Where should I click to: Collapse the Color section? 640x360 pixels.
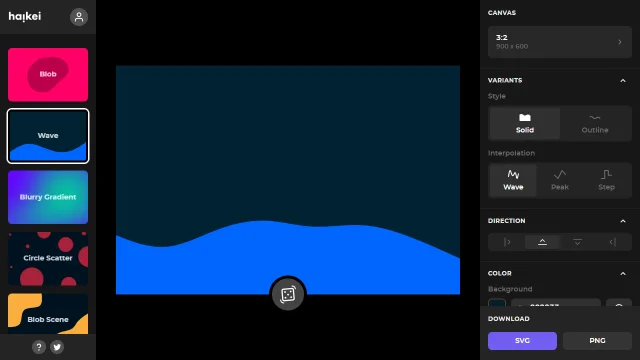(623, 273)
